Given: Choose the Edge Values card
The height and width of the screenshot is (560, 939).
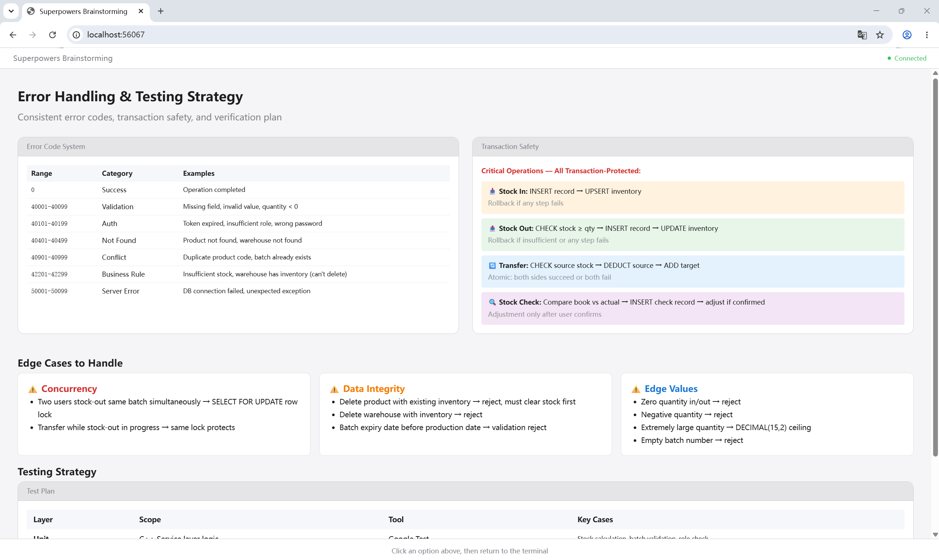Looking at the screenshot, I should 767,414.
